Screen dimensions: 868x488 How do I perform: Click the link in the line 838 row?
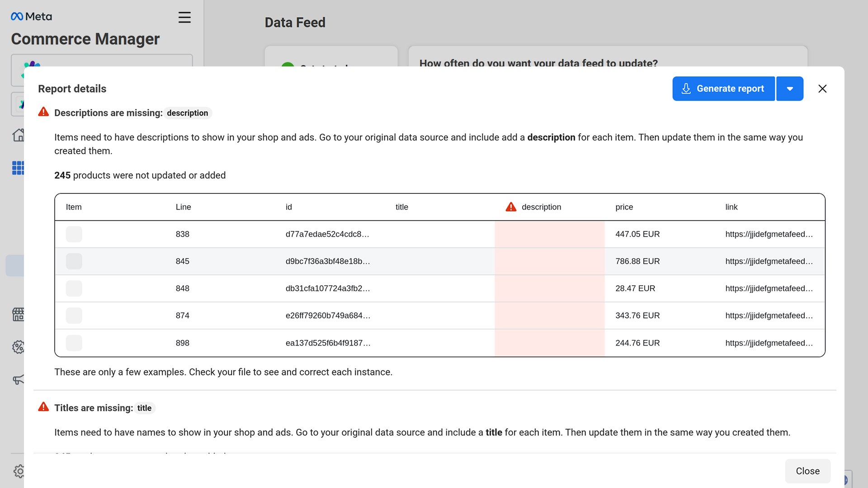tap(769, 234)
